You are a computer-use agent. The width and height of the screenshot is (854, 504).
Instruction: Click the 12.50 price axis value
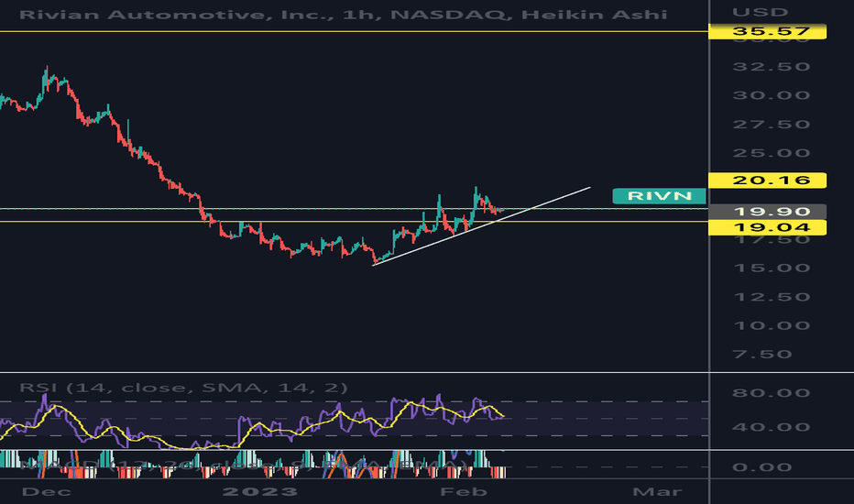(772, 297)
